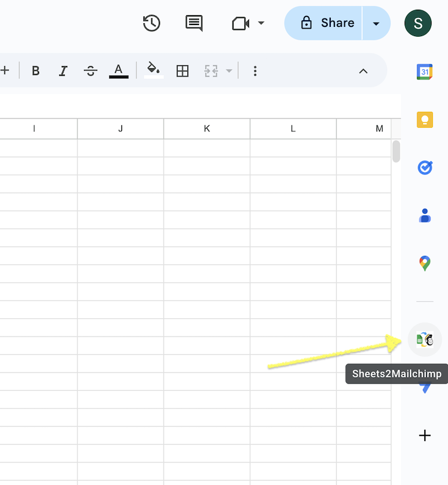
Task: Open Share options dropdown arrow
Action: 376,23
